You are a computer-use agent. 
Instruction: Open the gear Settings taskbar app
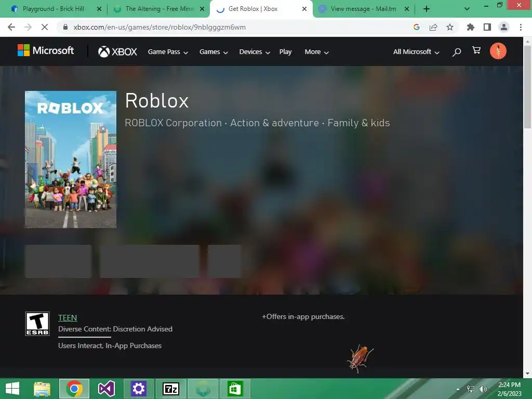coord(139,389)
